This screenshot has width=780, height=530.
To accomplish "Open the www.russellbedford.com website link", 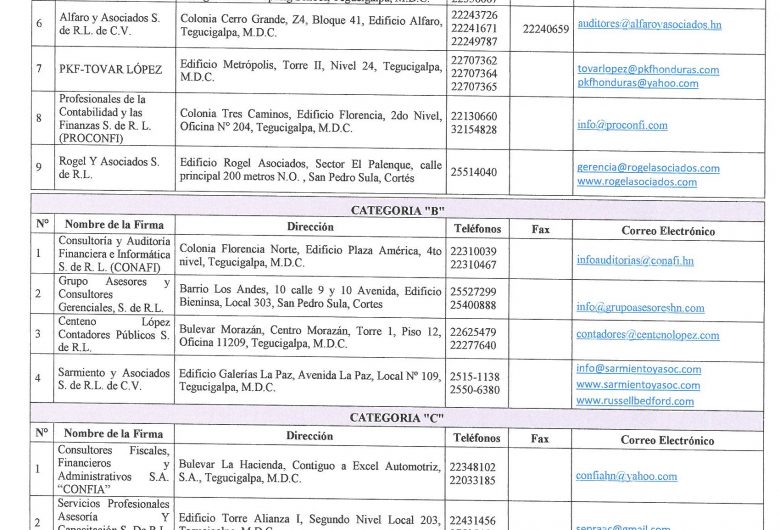I will point(635,402).
